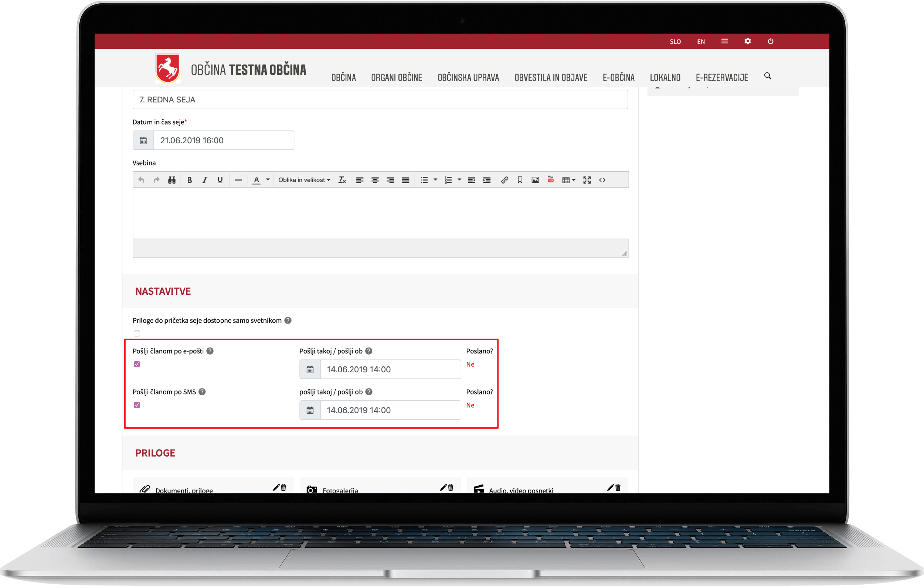Open the 'ORGANI OBČINE' menu
Image resolution: width=924 pixels, height=588 pixels.
396,78
